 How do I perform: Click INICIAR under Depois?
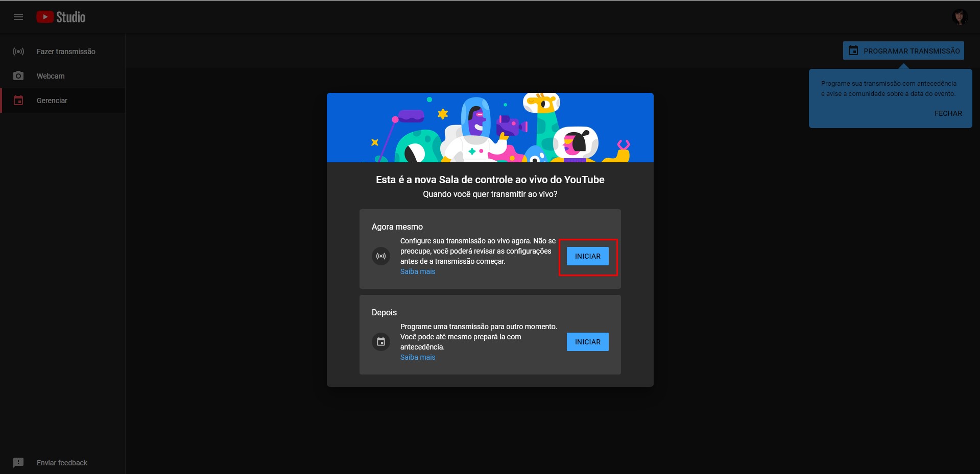(x=588, y=342)
